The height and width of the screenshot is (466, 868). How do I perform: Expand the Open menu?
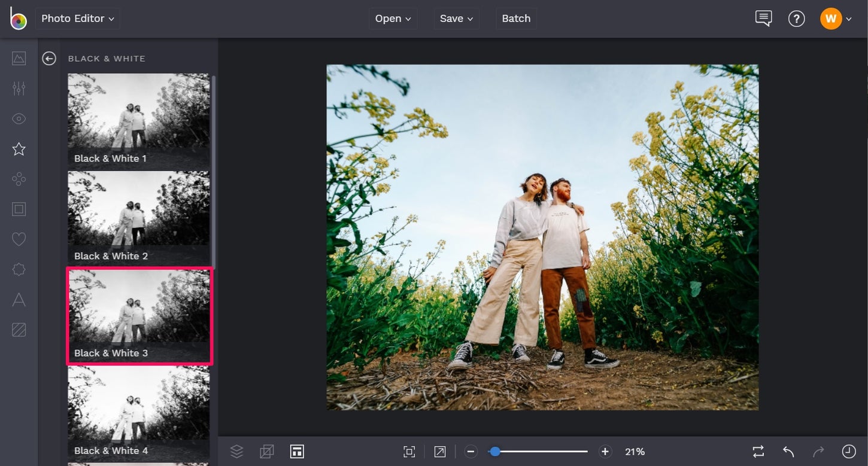[x=393, y=18]
